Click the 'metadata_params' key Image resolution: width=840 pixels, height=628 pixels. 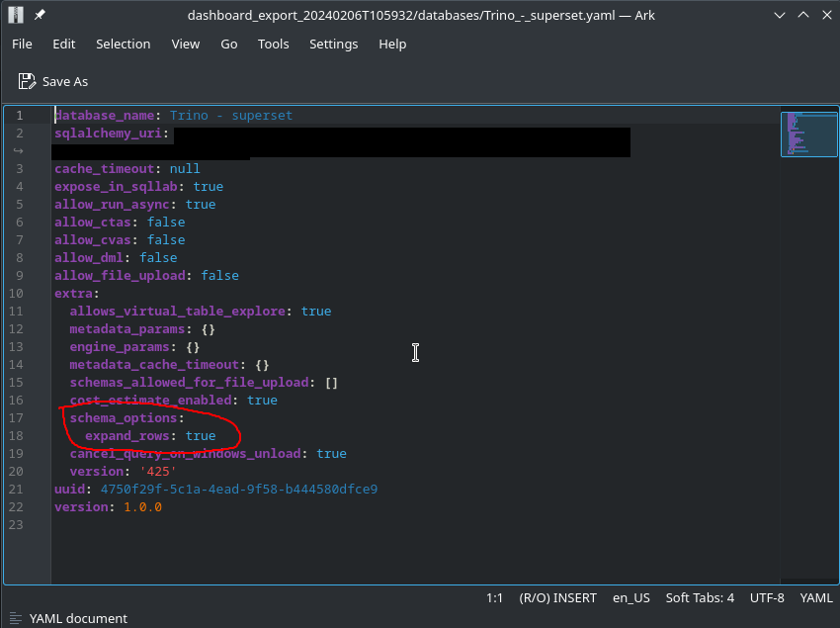126,328
